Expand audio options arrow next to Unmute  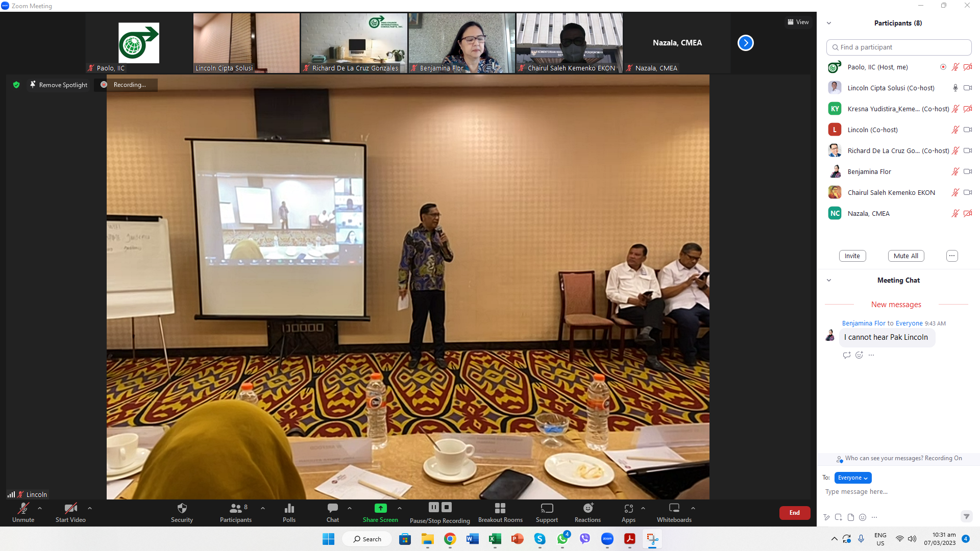coord(40,508)
